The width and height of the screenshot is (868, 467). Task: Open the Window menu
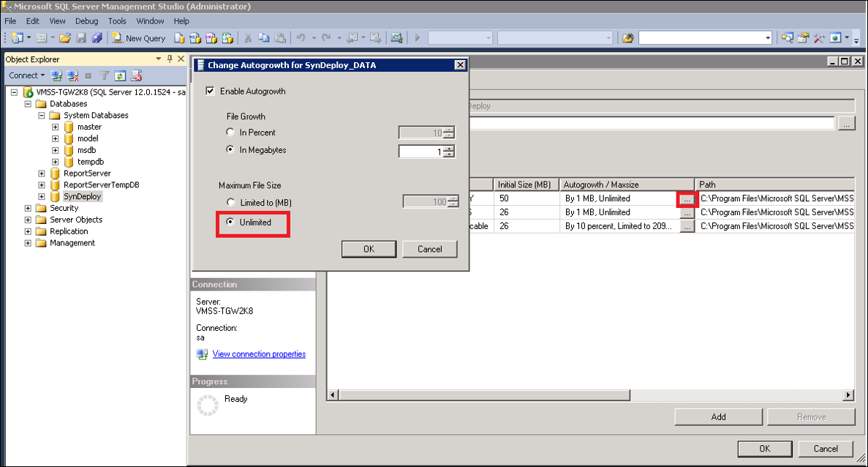click(150, 21)
